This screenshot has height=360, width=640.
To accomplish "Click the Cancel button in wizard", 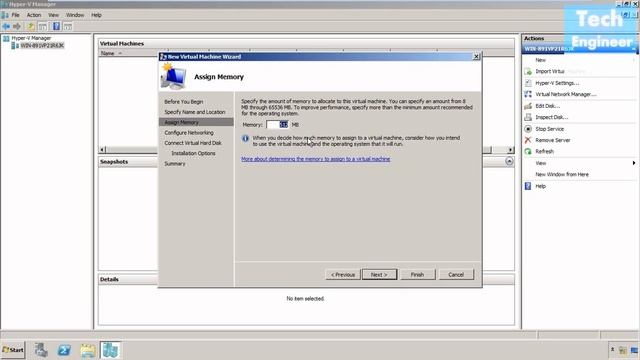I will (456, 275).
